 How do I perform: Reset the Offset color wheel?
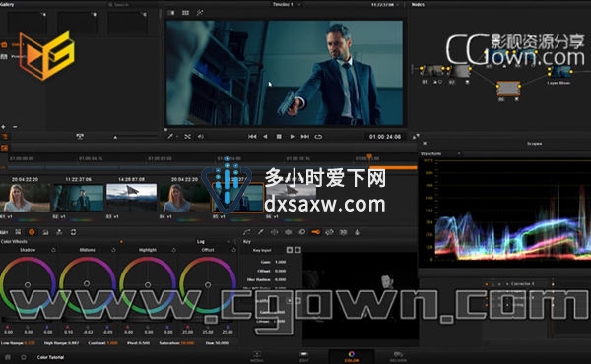pos(233,250)
